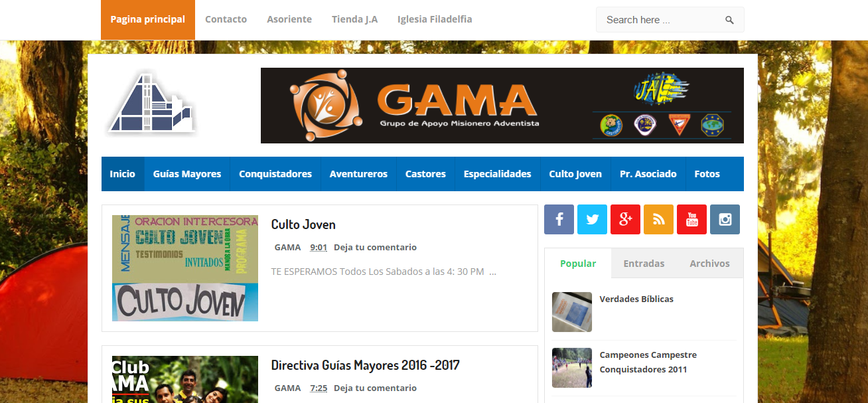868x403 pixels.
Task: Open Contacto in top menu
Action: (x=226, y=19)
